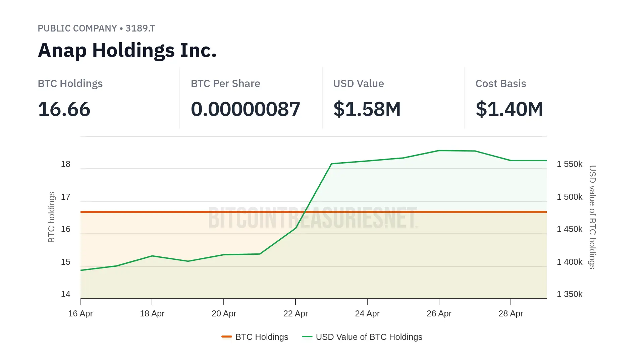
Task: Click the 0.00000087 BTC Per Share value
Action: (245, 109)
